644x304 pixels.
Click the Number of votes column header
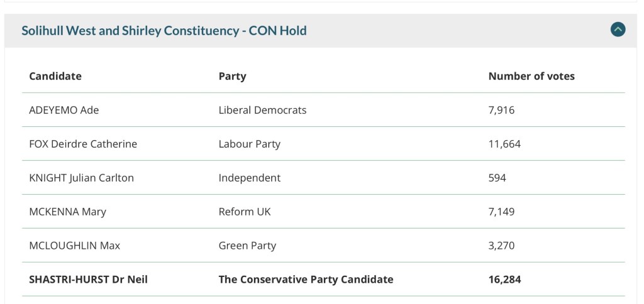531,76
